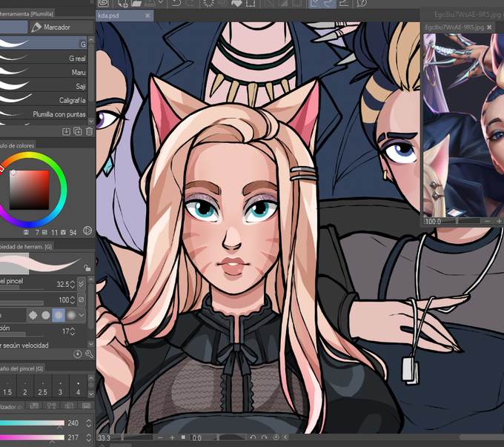Select strong anti-aliasing option
The width and height of the screenshot is (504, 447).
tap(71, 315)
